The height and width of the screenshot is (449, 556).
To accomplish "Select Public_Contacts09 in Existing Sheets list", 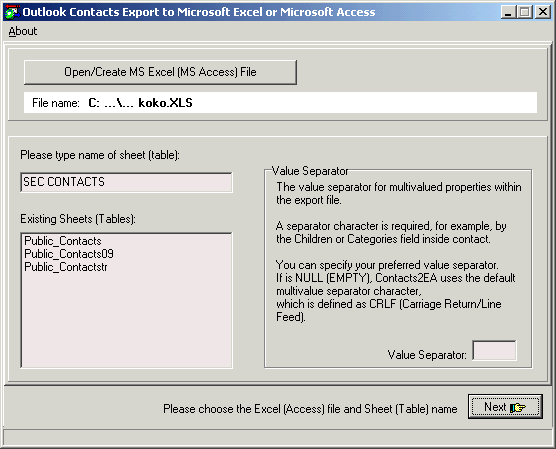I will pos(69,254).
